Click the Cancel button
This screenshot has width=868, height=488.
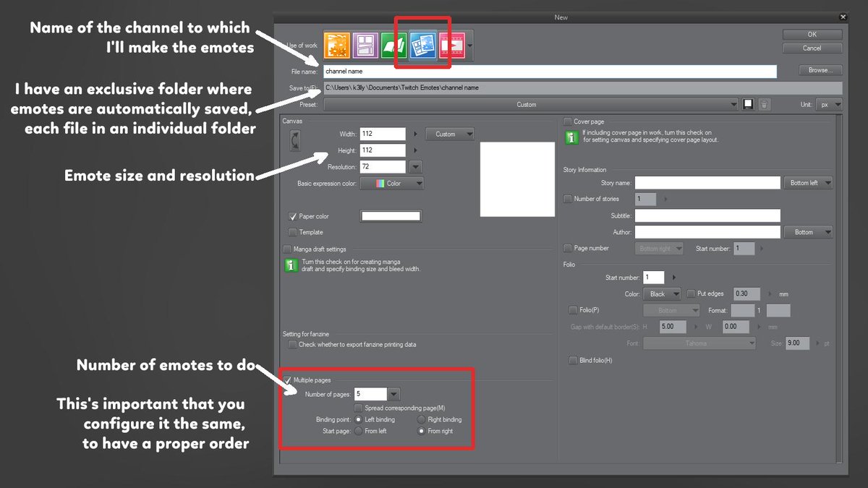812,48
